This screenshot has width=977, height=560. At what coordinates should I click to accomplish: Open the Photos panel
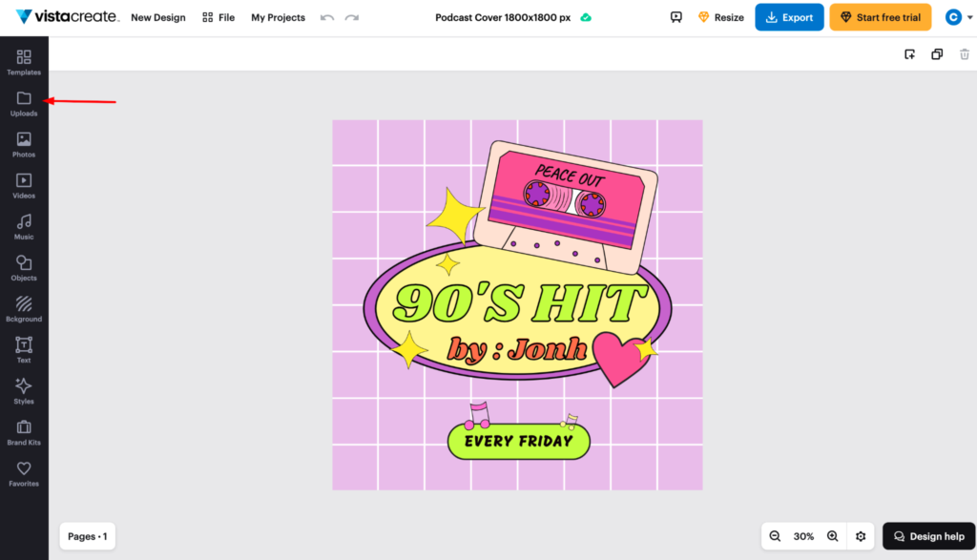click(x=24, y=145)
